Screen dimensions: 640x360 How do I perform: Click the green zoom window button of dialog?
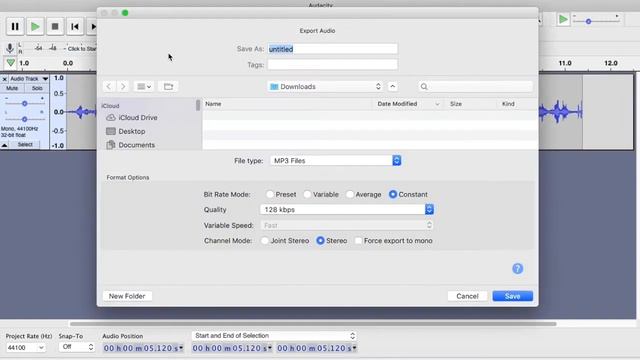tap(125, 13)
